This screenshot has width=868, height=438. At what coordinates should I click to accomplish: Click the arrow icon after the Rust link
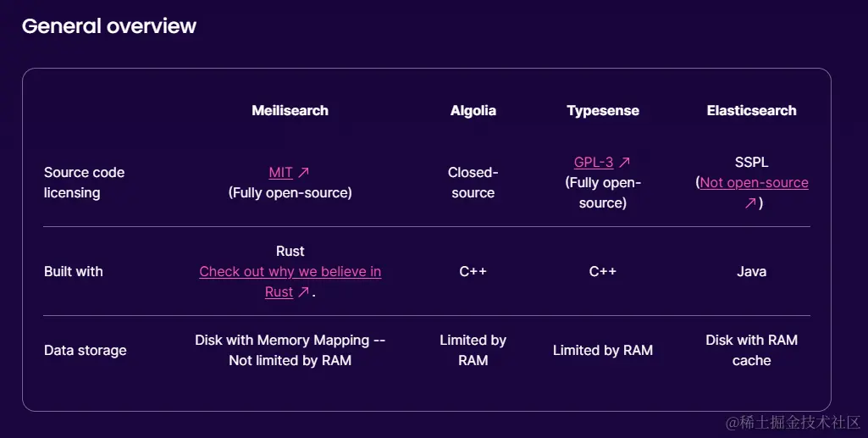pos(303,292)
